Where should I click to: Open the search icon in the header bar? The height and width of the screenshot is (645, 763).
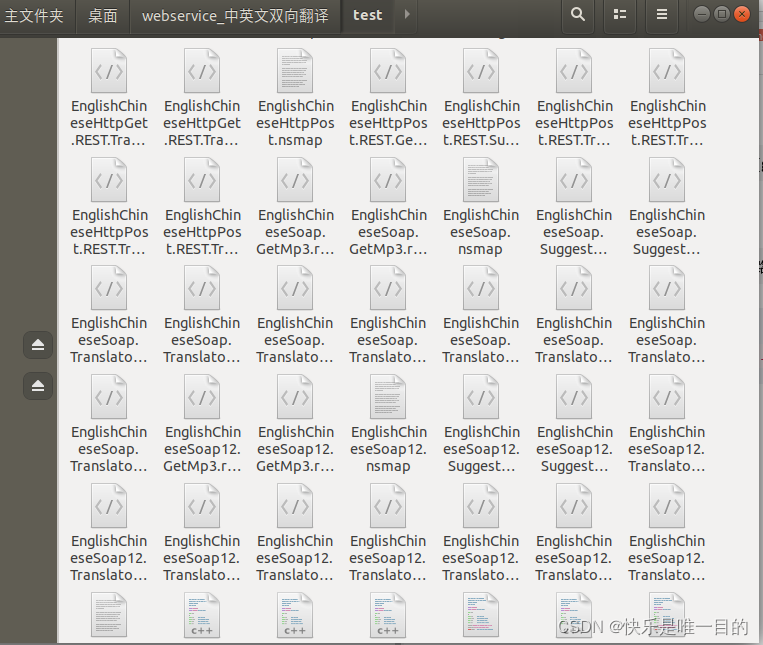pos(578,15)
